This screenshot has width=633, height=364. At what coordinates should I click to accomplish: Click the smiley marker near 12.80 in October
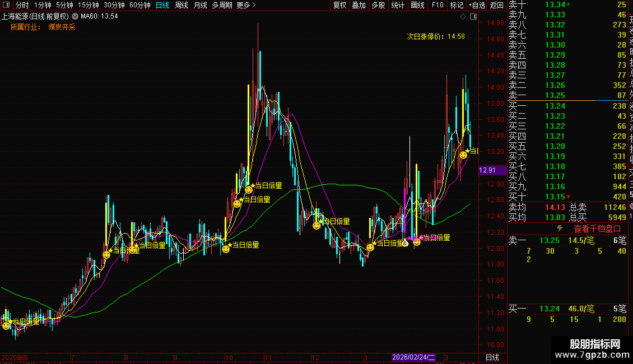click(x=249, y=190)
